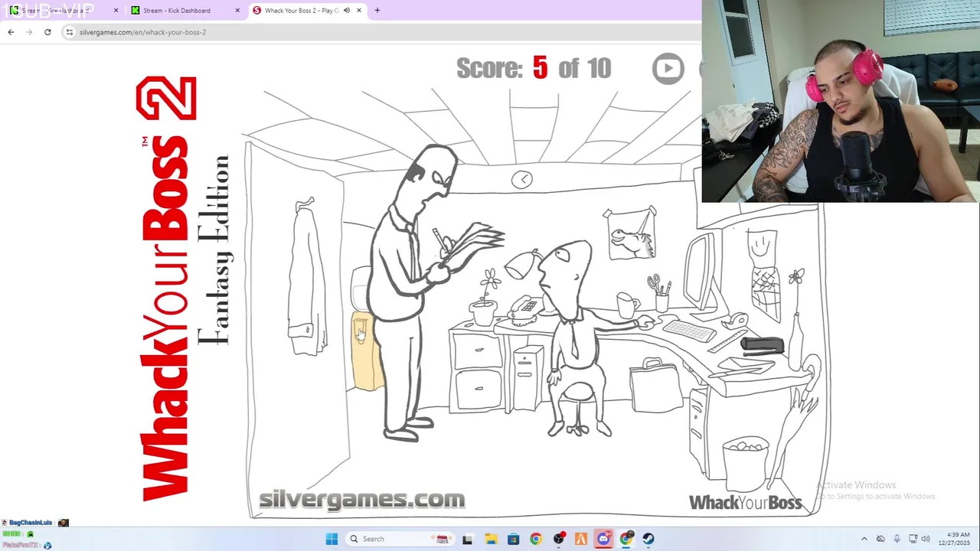This screenshot has width=980, height=551.
Task: Open Steam from the taskbar
Action: click(649, 539)
